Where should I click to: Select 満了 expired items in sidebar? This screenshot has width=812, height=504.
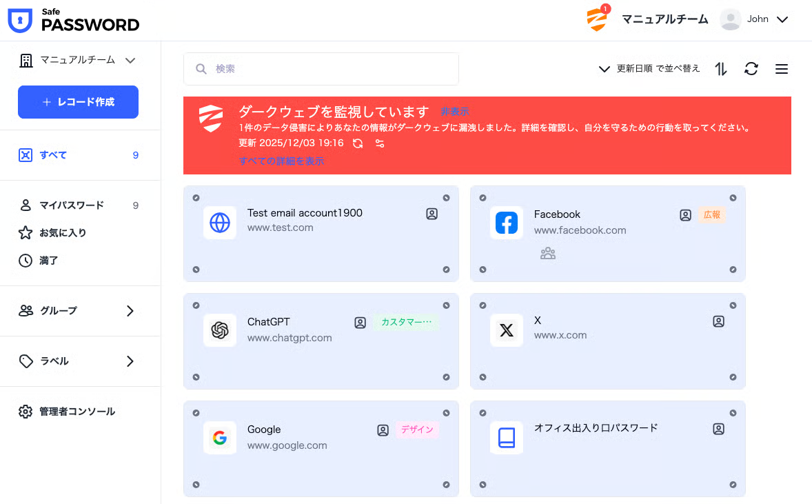click(x=48, y=261)
